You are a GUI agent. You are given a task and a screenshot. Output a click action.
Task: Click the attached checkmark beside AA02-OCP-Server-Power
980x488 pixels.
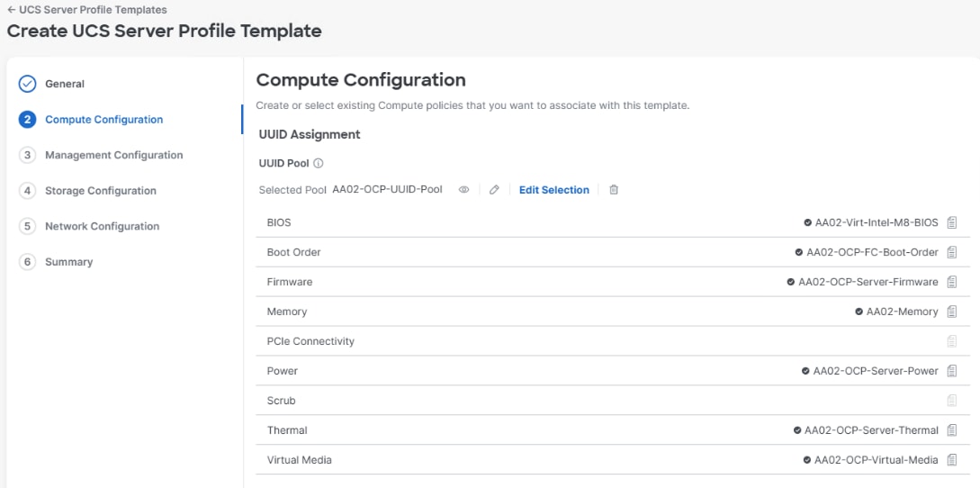coord(805,371)
